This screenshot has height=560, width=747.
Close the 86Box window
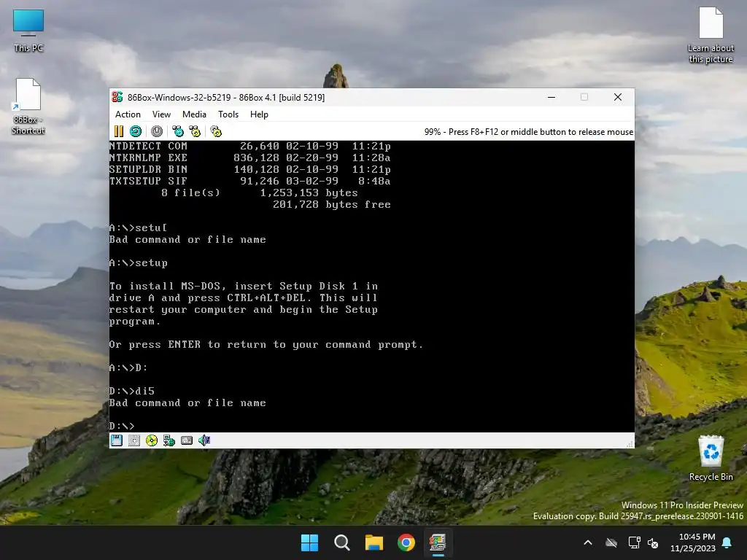[618, 97]
